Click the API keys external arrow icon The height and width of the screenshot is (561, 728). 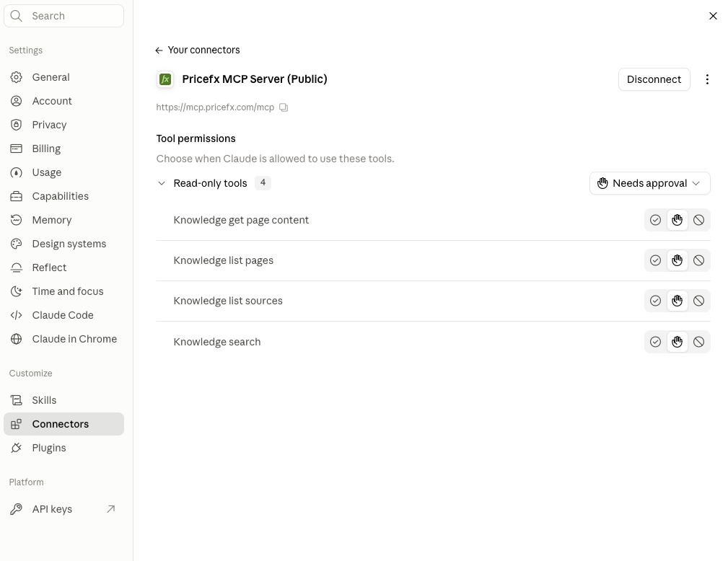click(x=110, y=509)
